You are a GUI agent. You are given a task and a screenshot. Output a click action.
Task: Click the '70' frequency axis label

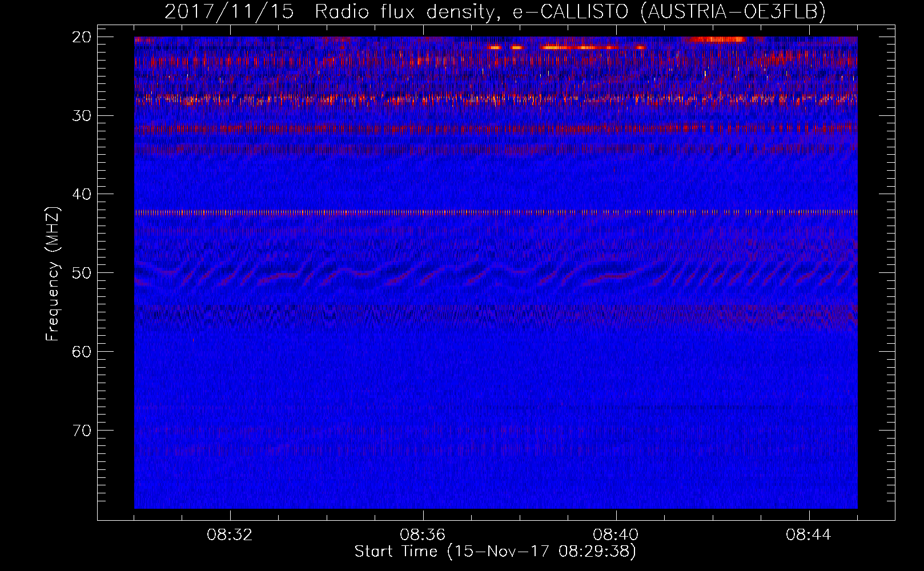(x=82, y=430)
